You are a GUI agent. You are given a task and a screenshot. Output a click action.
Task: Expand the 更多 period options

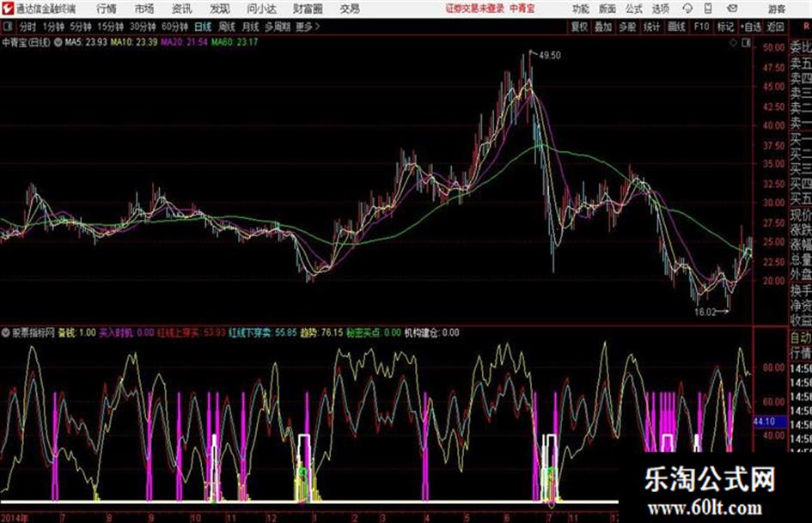pyautogui.click(x=308, y=27)
